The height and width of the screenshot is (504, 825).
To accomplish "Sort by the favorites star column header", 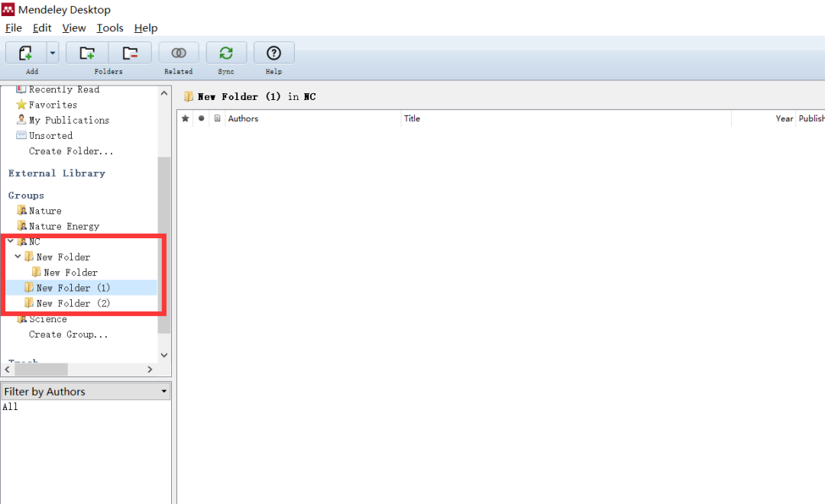I will point(185,118).
